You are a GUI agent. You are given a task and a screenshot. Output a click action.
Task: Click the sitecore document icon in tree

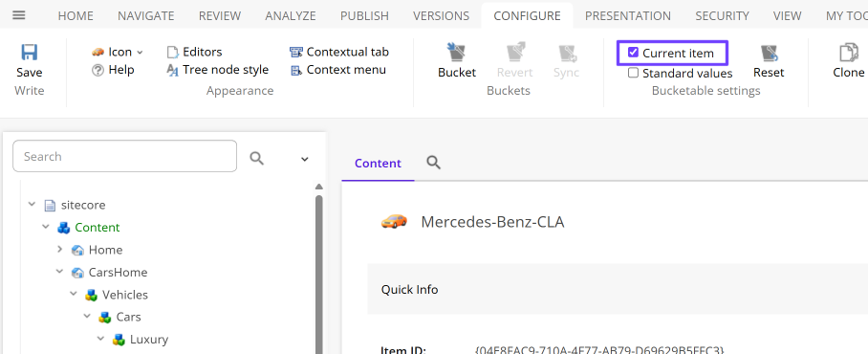pyautogui.click(x=51, y=205)
